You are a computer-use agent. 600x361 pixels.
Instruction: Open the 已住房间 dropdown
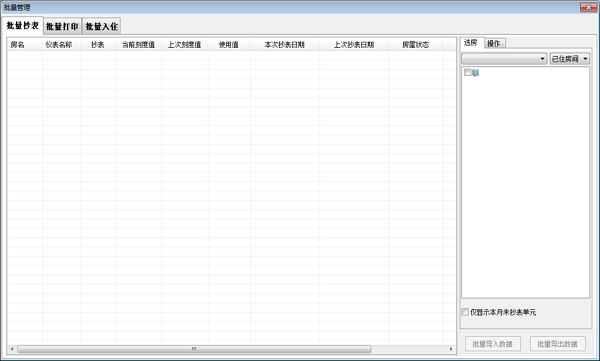click(x=570, y=59)
